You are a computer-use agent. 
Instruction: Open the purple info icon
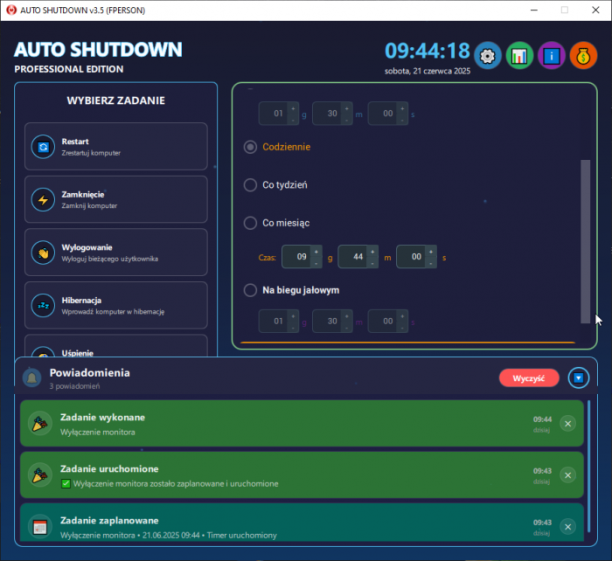click(x=552, y=56)
